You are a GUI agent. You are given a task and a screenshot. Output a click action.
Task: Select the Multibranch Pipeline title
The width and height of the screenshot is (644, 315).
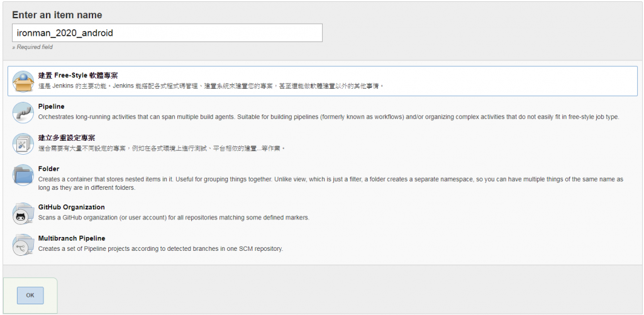(72, 238)
